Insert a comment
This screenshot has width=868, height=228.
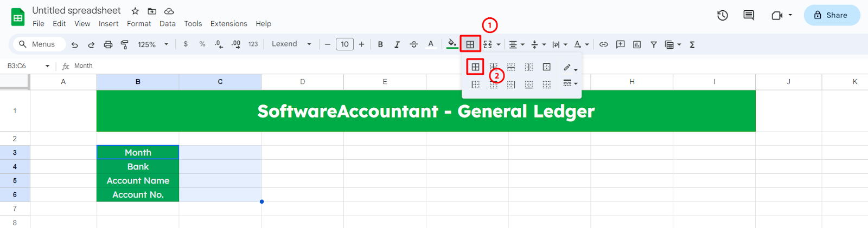click(620, 44)
